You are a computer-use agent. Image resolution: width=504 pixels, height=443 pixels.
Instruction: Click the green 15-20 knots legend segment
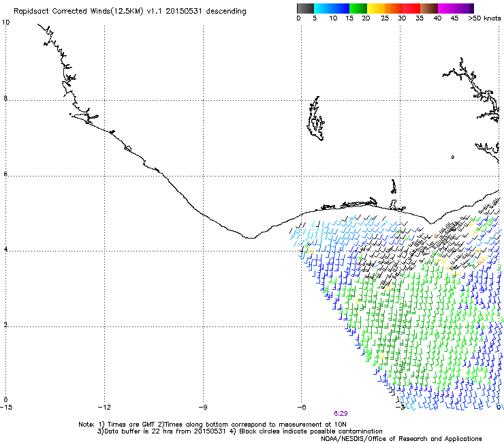coord(358,8)
